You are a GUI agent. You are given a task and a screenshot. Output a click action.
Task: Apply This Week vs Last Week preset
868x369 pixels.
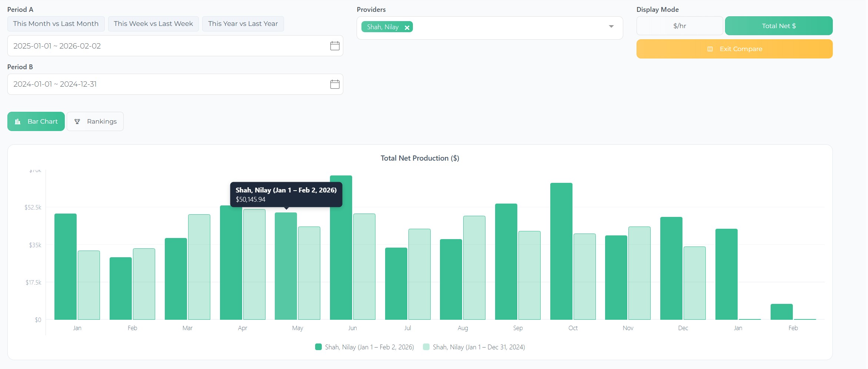(x=153, y=24)
